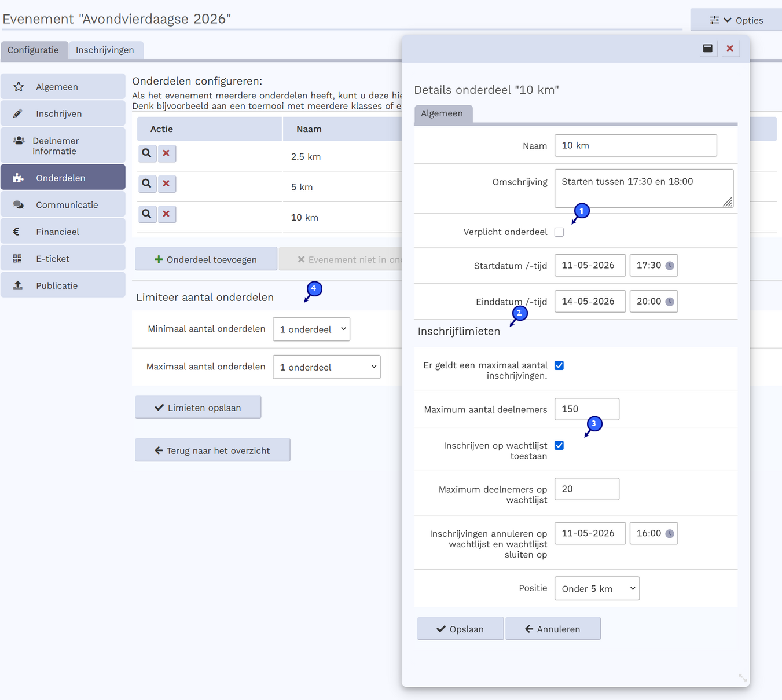Click magnifier icon for 10 km row

pyautogui.click(x=147, y=214)
